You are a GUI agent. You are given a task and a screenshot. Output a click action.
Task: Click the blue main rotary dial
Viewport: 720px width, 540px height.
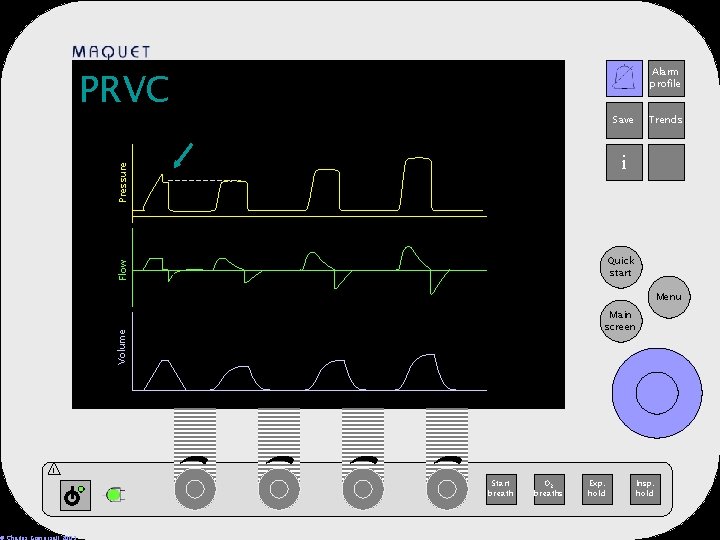pyautogui.click(x=657, y=393)
